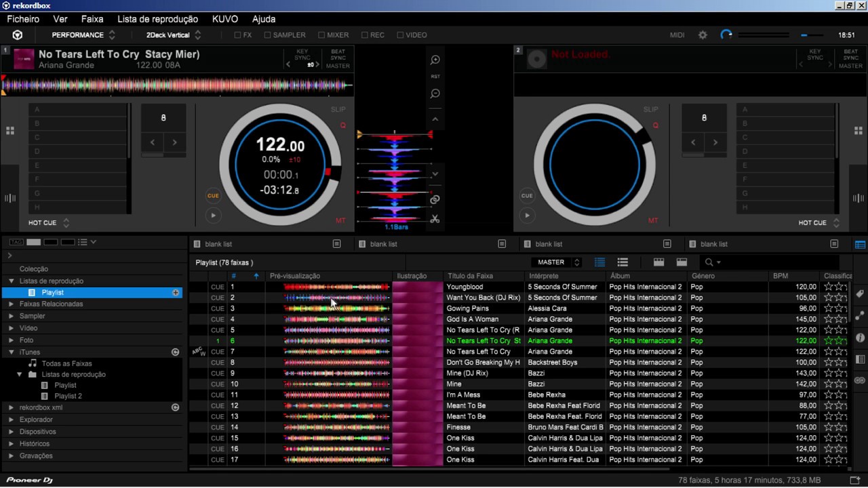The image size is (868, 488).
Task: Enable the SAMPLER panel checkbox
Action: 267,35
